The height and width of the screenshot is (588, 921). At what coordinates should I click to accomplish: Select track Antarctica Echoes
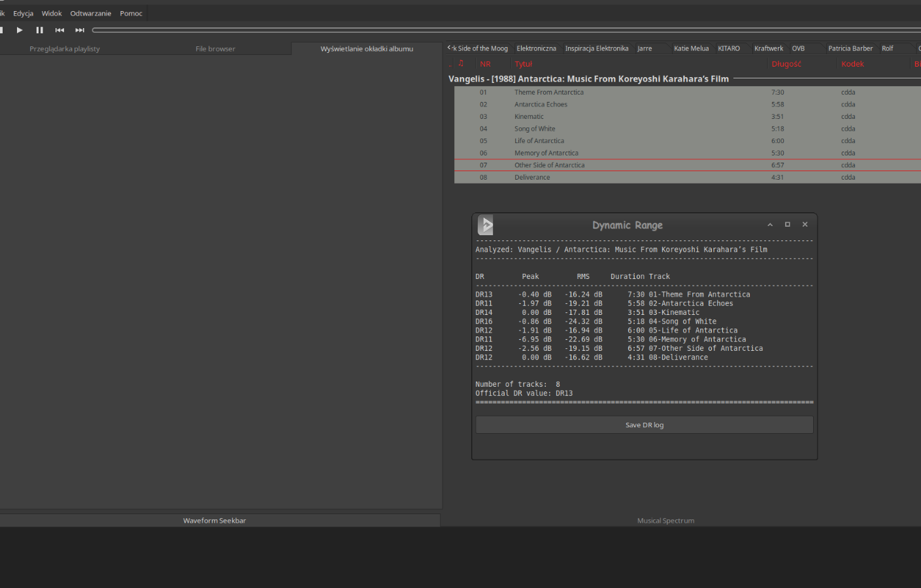(x=688, y=105)
